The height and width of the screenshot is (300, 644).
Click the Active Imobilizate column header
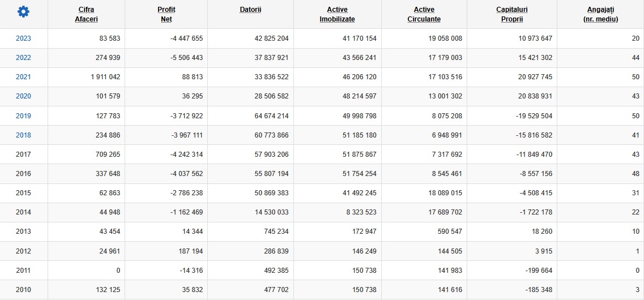[337, 14]
